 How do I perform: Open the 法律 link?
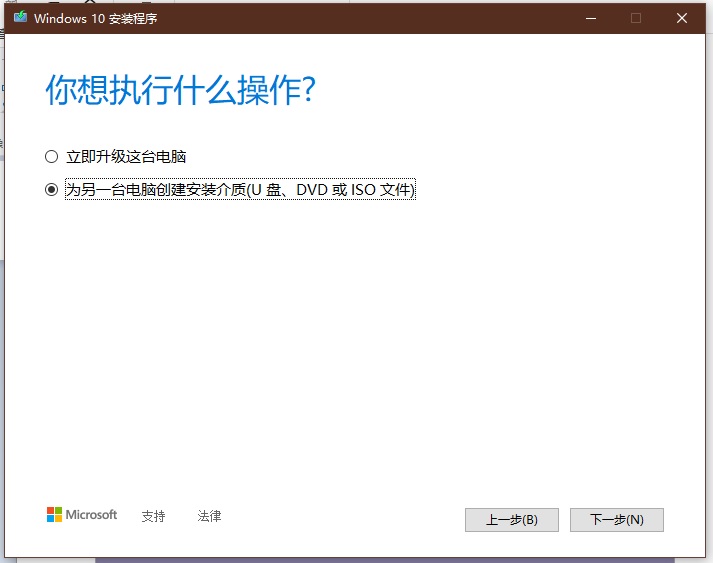click(x=209, y=516)
